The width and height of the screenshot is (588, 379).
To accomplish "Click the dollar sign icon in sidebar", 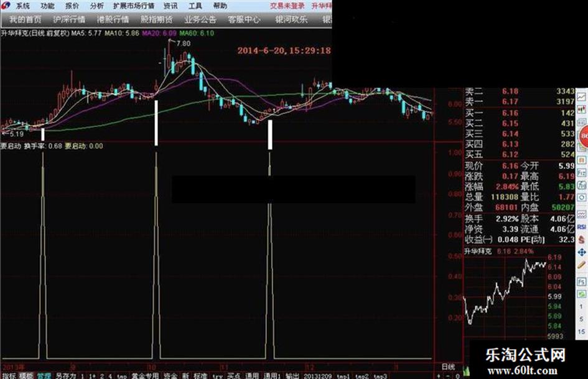I will (582, 240).
